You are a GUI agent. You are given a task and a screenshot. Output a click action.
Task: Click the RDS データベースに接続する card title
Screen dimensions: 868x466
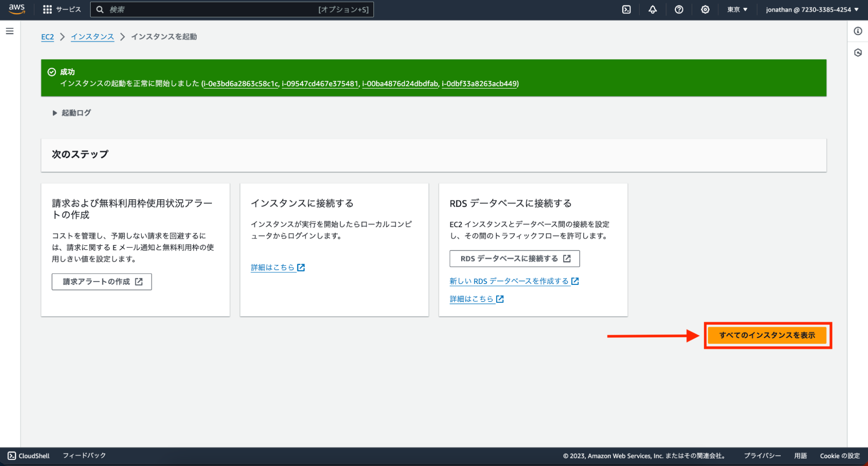[511, 203]
